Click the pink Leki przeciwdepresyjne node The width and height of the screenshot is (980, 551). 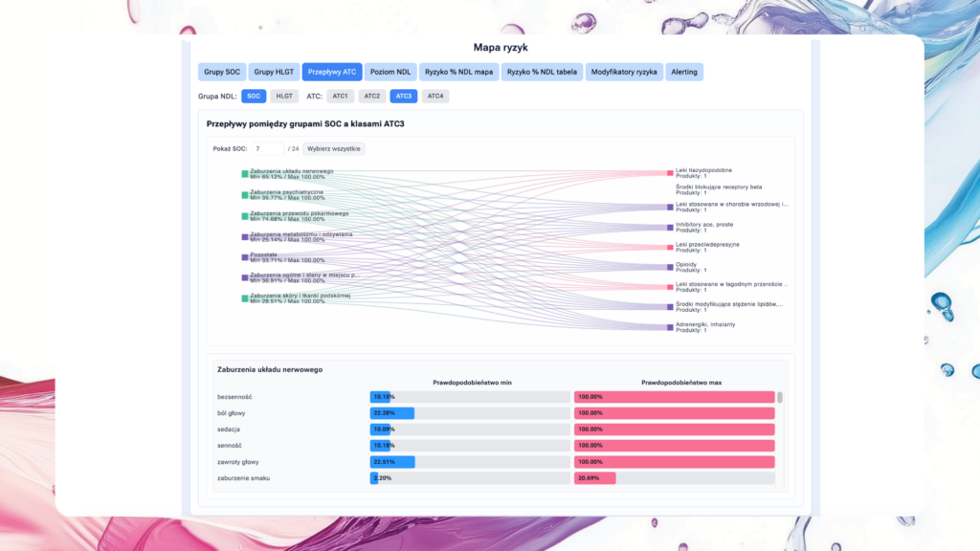[x=670, y=247]
